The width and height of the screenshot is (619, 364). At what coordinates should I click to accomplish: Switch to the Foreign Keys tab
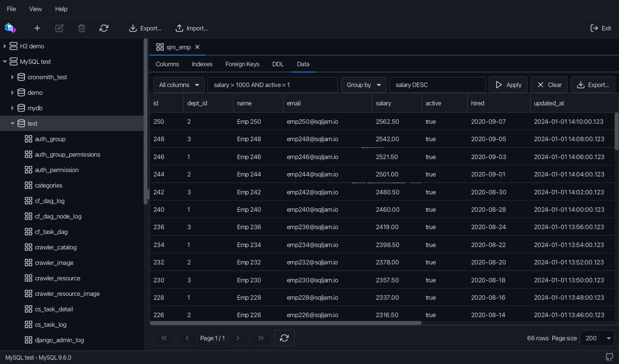pyautogui.click(x=242, y=64)
